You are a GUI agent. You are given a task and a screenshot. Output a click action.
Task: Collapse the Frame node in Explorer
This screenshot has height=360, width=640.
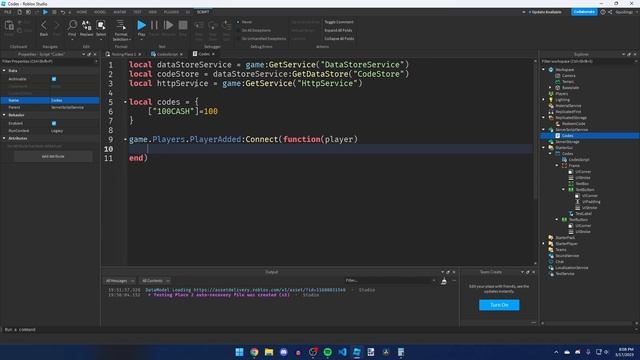[557, 166]
